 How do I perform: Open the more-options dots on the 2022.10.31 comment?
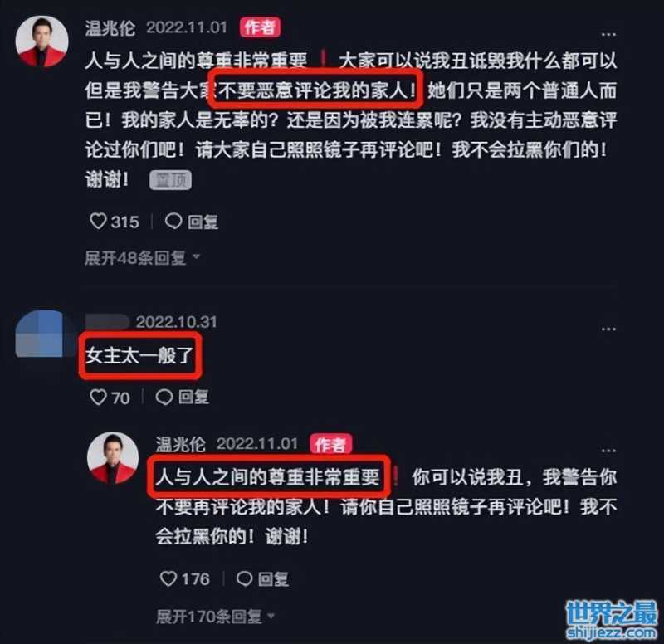point(608,329)
